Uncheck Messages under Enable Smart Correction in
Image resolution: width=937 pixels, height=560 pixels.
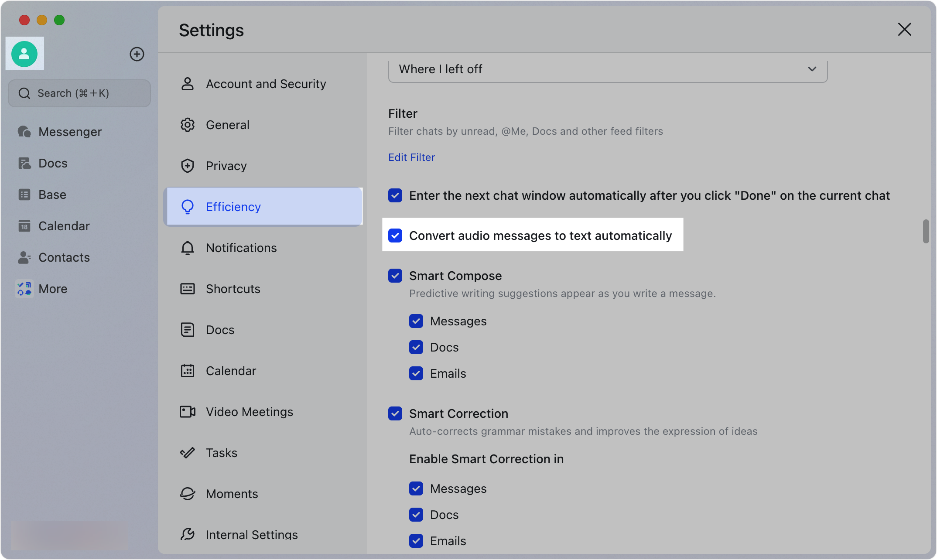click(416, 488)
